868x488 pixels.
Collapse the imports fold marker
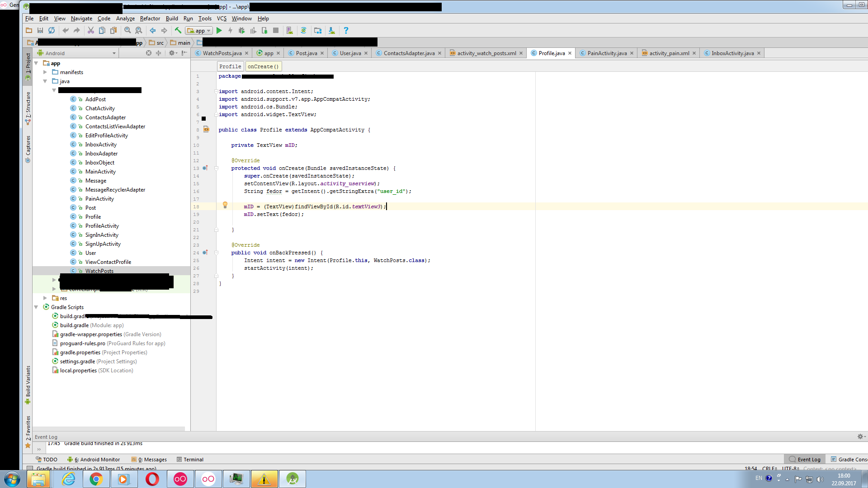tap(216, 91)
